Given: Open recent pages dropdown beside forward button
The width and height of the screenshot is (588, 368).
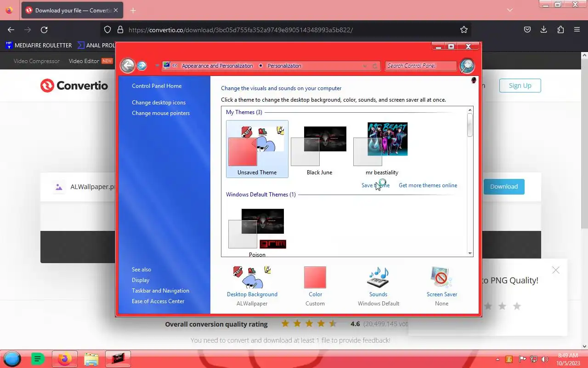Looking at the screenshot, I should tap(157, 66).
